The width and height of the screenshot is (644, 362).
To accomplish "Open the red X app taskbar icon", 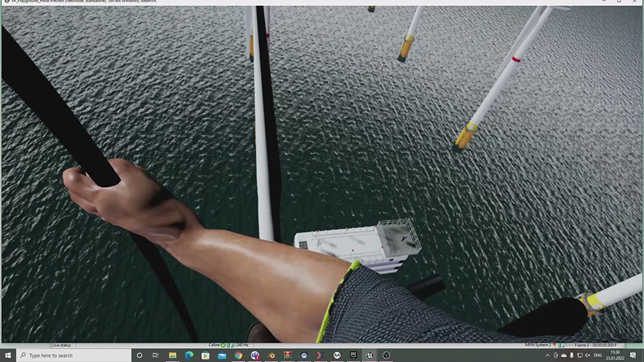I will click(x=321, y=355).
